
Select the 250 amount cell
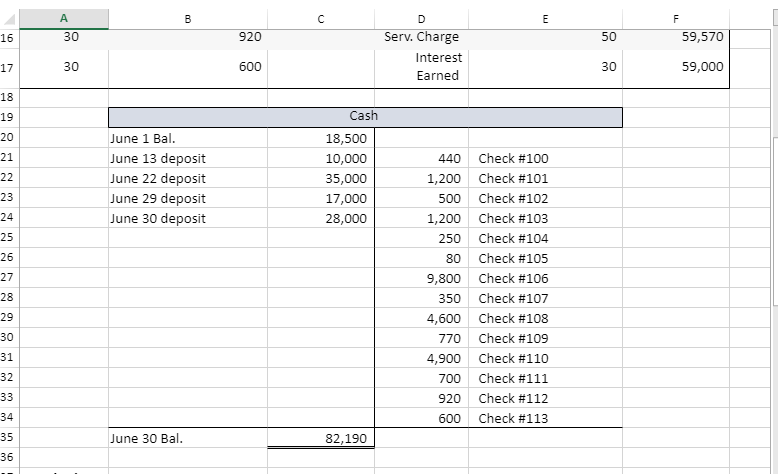[x=421, y=238]
